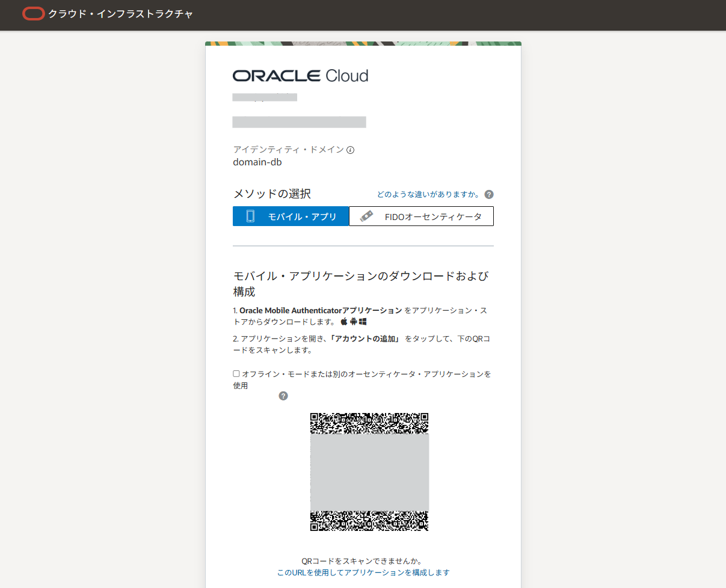Open the アイデンティティ・ドメイン info icon
726x588 pixels.
(351, 149)
